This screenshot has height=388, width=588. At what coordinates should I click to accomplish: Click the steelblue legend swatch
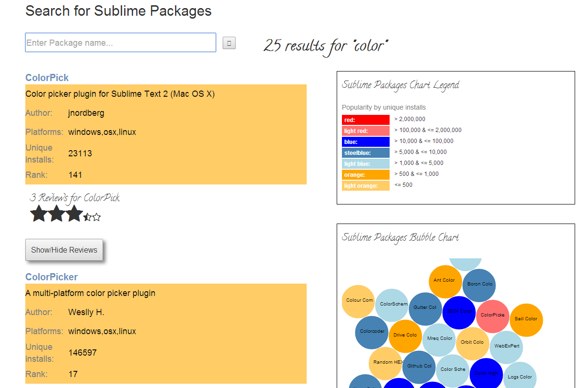click(x=366, y=153)
